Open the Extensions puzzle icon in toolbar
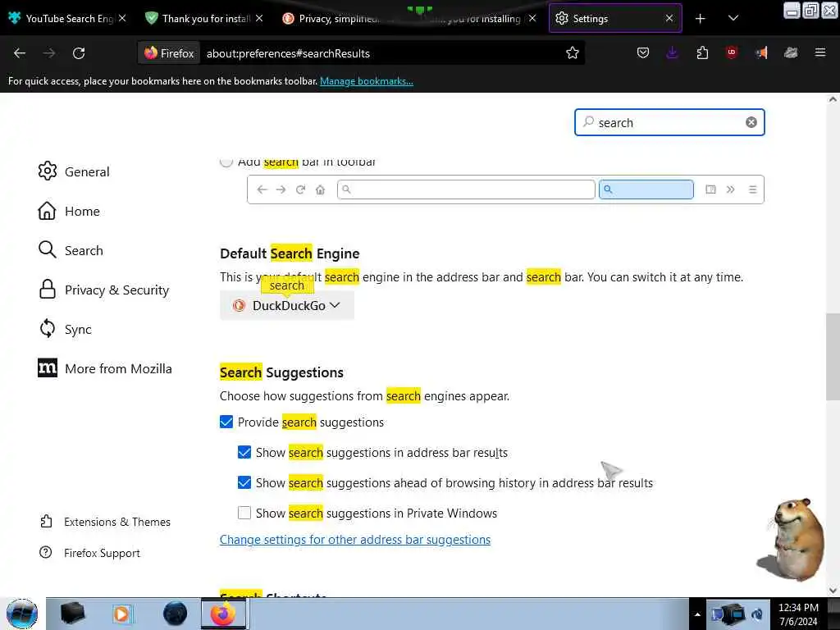Viewport: 840px width, 630px height. coord(702,52)
